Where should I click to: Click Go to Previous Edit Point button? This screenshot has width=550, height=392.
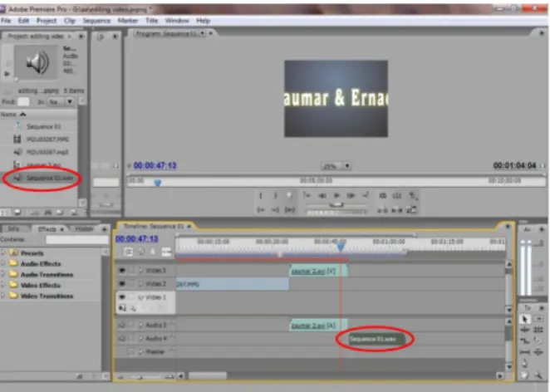point(307,195)
